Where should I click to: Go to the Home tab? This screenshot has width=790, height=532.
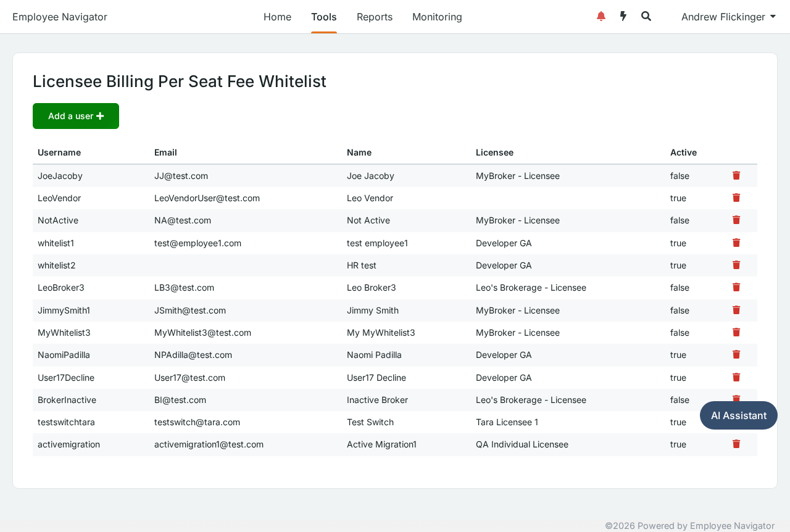277,17
